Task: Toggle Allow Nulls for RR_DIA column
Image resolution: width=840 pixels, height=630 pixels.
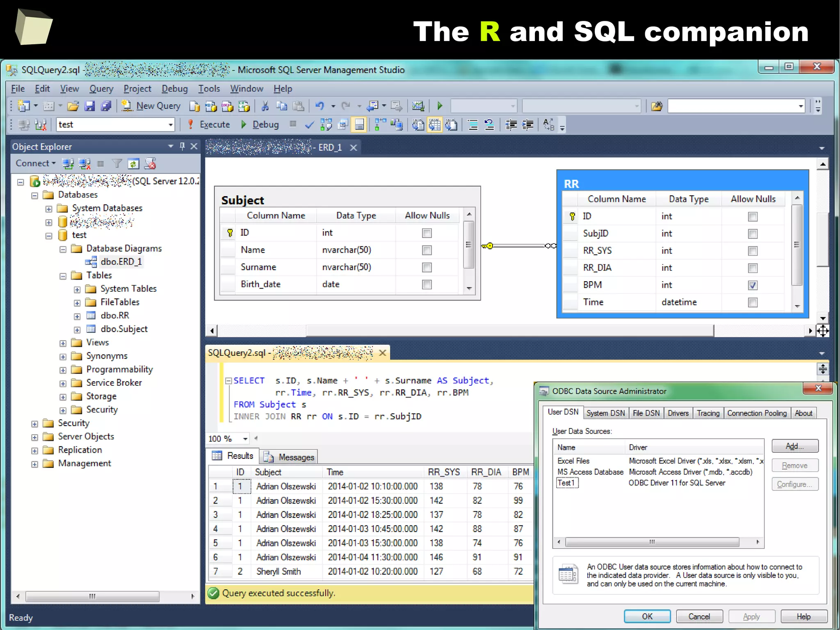Action: [753, 268]
